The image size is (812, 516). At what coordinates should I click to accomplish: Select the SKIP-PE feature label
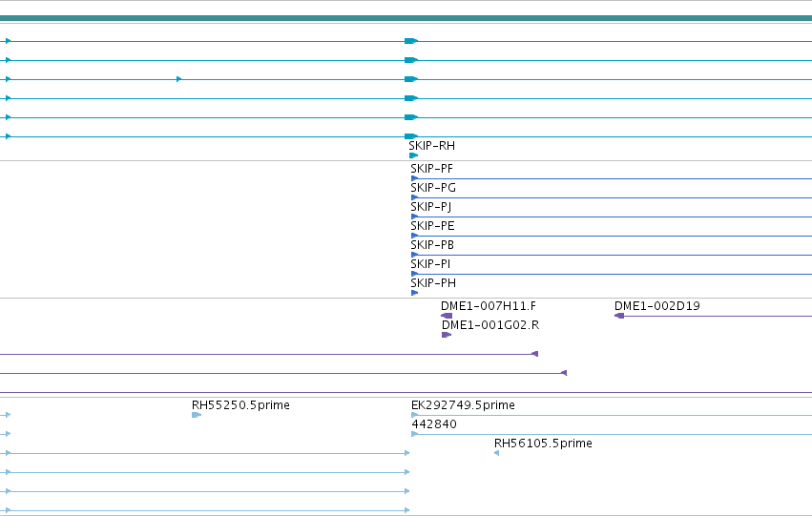click(432, 226)
